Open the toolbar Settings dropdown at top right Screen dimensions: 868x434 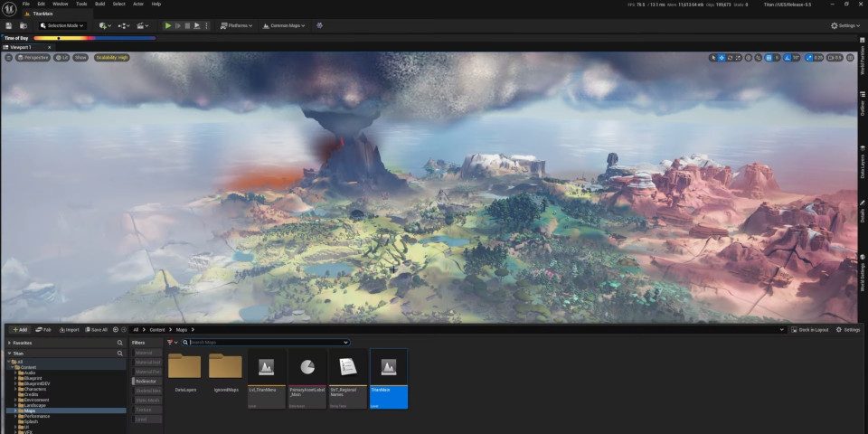click(x=845, y=25)
